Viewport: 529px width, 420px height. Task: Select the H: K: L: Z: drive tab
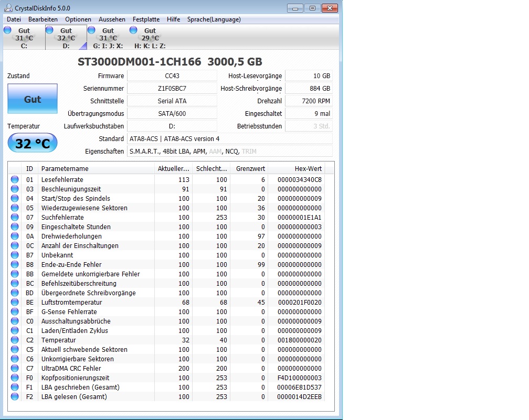pyautogui.click(x=150, y=38)
